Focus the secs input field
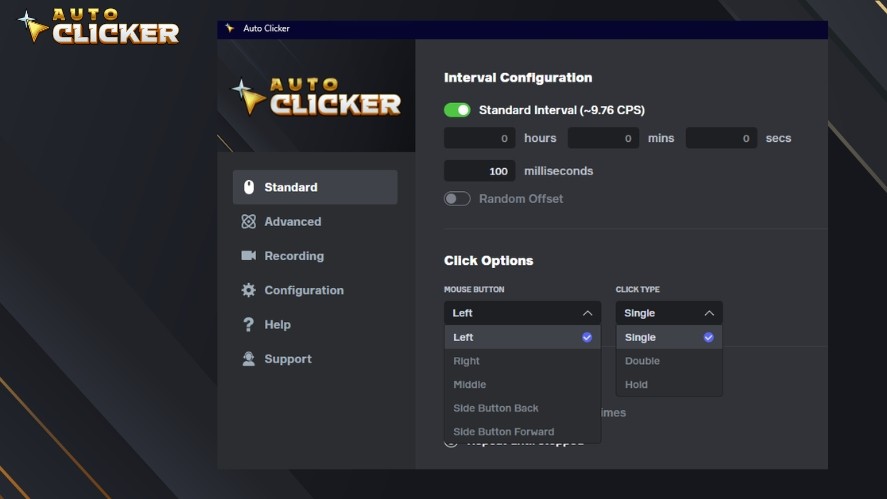This screenshot has width=887, height=499. 721,138
